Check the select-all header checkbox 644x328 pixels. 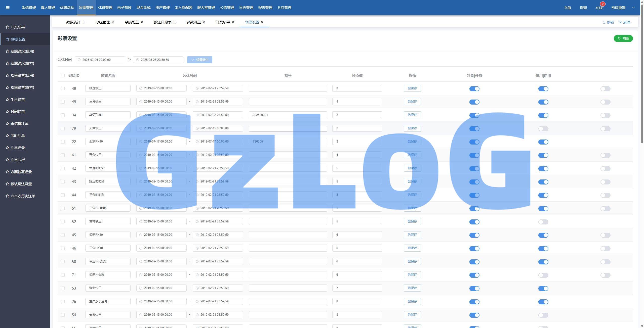click(63, 76)
